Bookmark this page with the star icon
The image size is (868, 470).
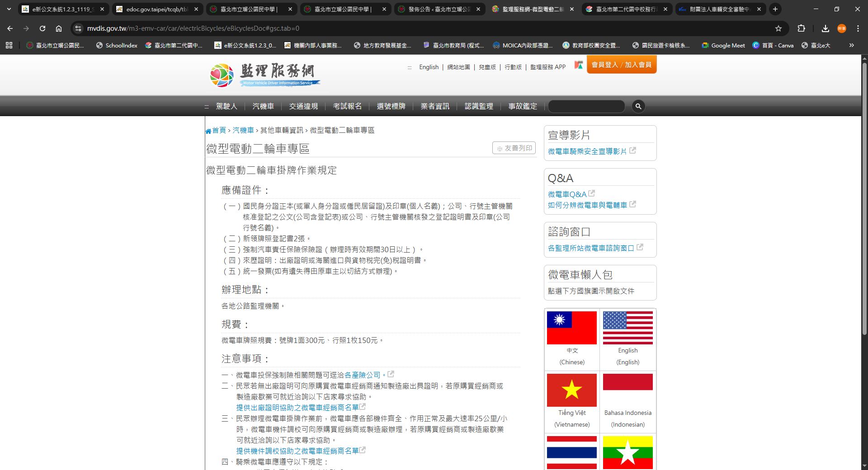778,28
